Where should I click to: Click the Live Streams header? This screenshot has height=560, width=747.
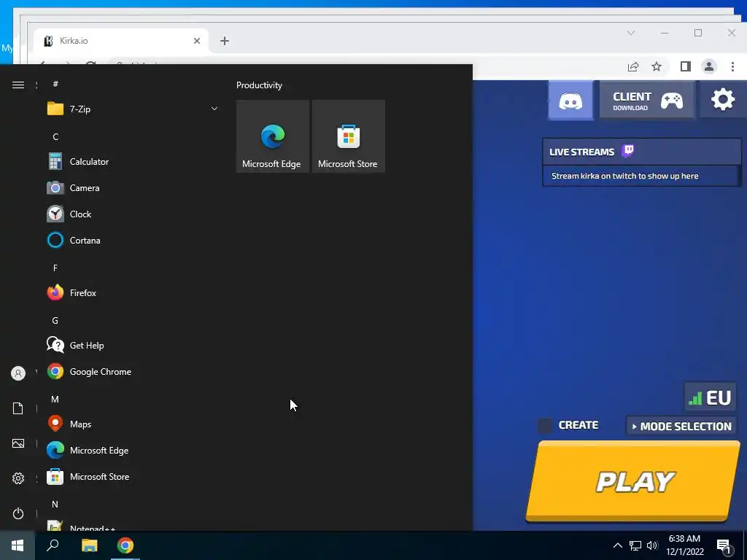coord(641,152)
